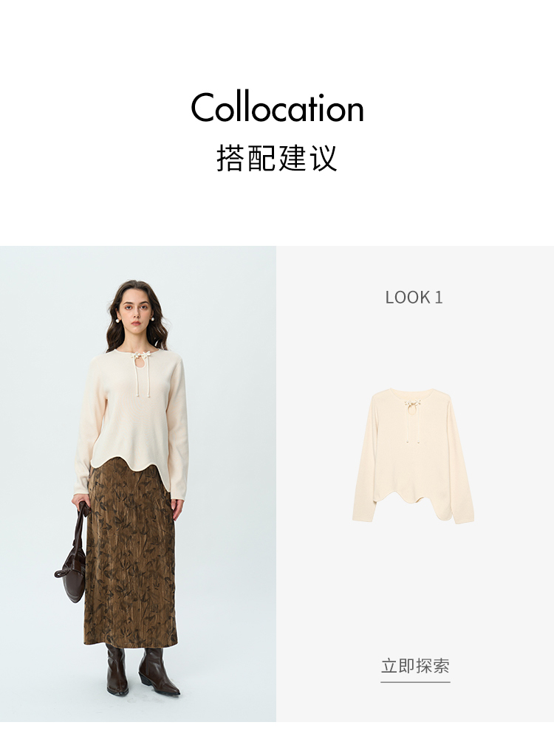This screenshot has width=554, height=756.
Task: Click the dark brown handbag in photo
Action: tap(72, 553)
